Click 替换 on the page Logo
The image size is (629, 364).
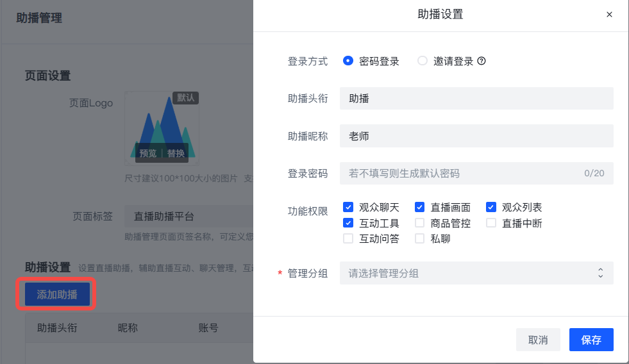pos(176,153)
